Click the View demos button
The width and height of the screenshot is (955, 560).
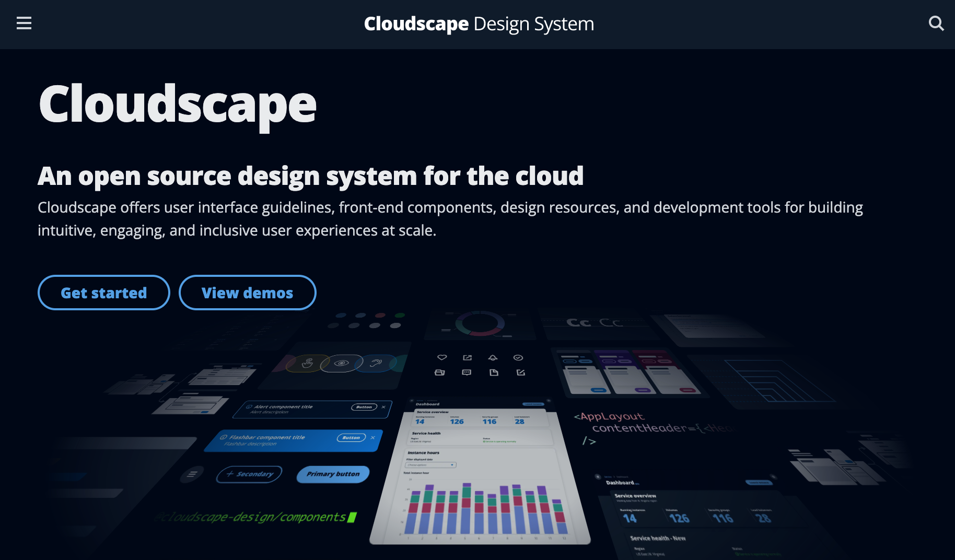click(247, 293)
